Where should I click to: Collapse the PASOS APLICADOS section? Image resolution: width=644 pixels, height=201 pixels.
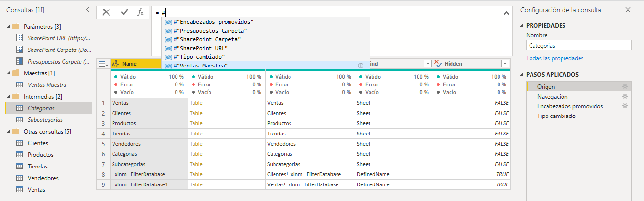tap(521, 75)
